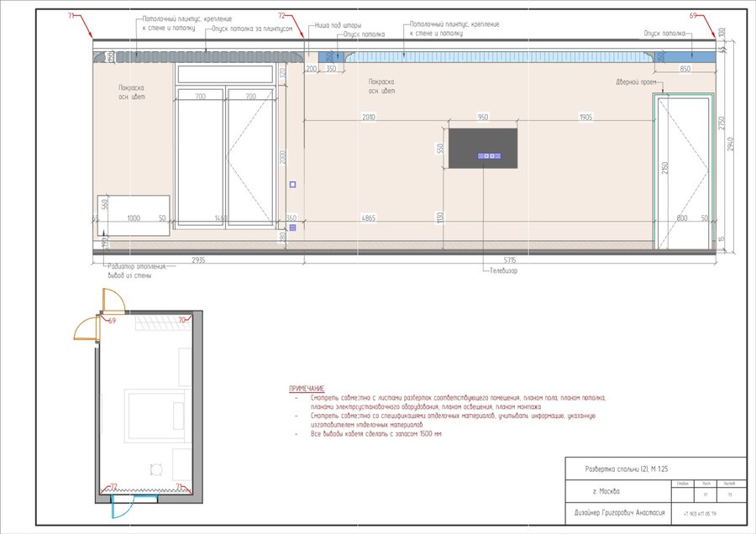The width and height of the screenshot is (756, 534).
Task: Select the 800 door width dimension
Action: (x=682, y=218)
